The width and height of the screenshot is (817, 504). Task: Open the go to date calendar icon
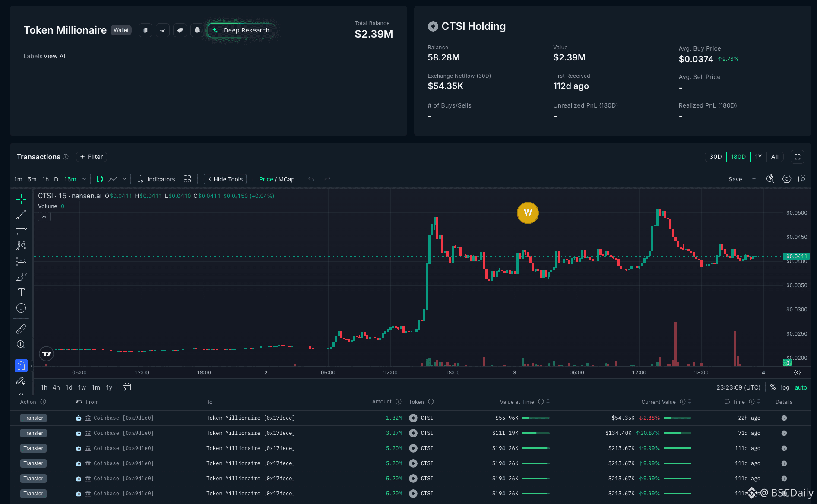(x=127, y=387)
